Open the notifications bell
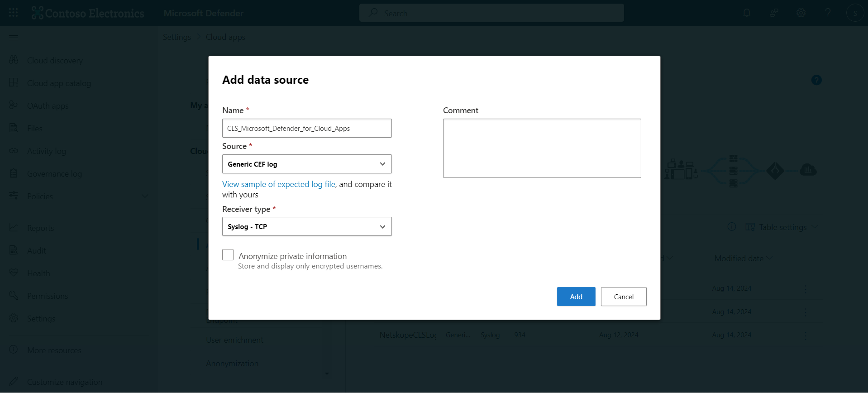The height and width of the screenshot is (393, 868). pos(747,13)
